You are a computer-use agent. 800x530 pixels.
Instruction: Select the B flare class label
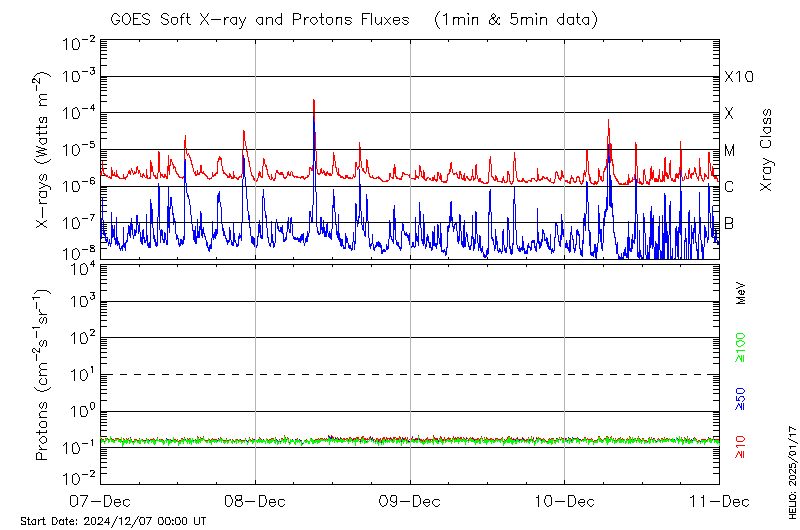point(729,223)
